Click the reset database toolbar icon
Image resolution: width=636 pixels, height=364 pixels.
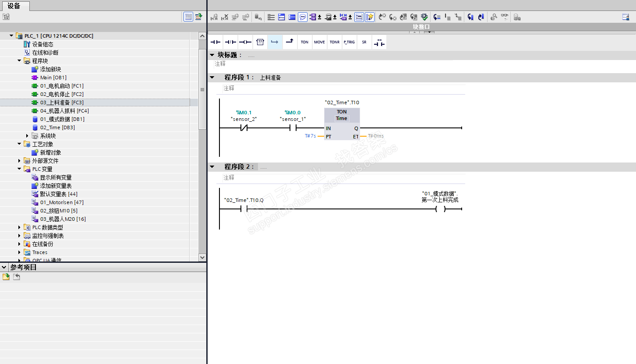coord(258,17)
